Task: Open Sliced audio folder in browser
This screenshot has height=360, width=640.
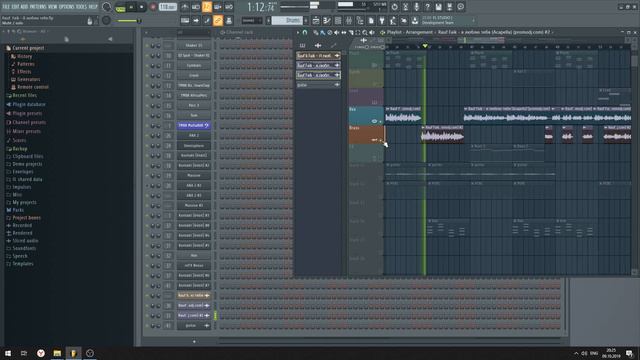Action: 25,241
